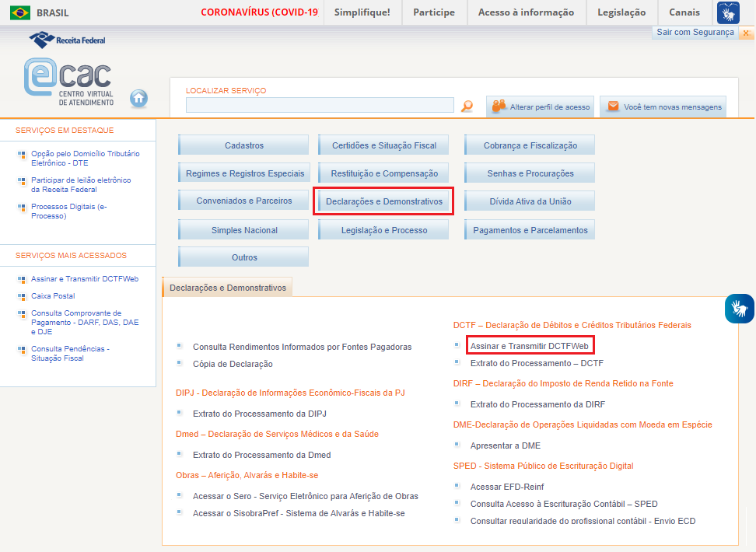Focus the Localizar Serviço search field
This screenshot has height=552, width=756.
(x=320, y=105)
